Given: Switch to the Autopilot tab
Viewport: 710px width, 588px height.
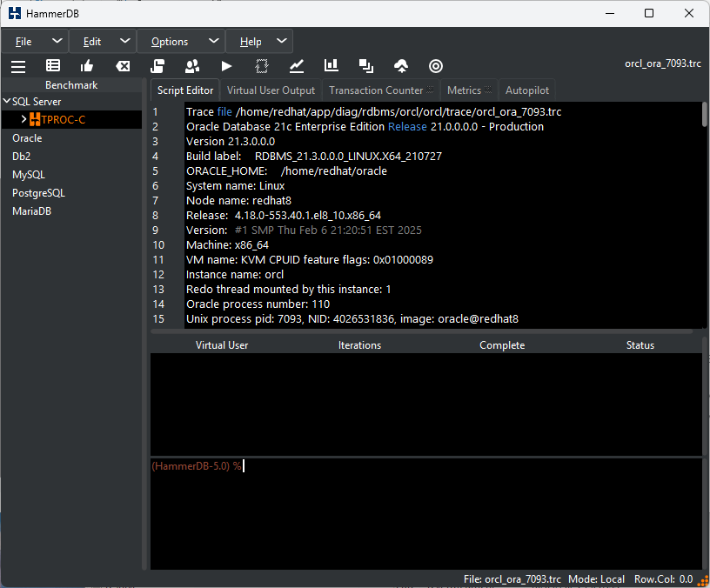Looking at the screenshot, I should [527, 90].
